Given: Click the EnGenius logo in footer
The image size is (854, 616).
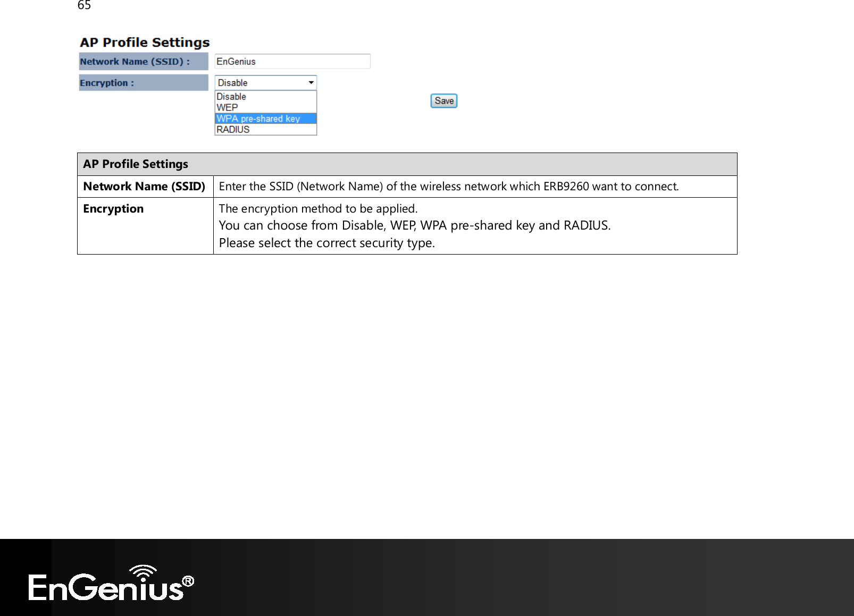Looking at the screenshot, I should click(x=111, y=583).
